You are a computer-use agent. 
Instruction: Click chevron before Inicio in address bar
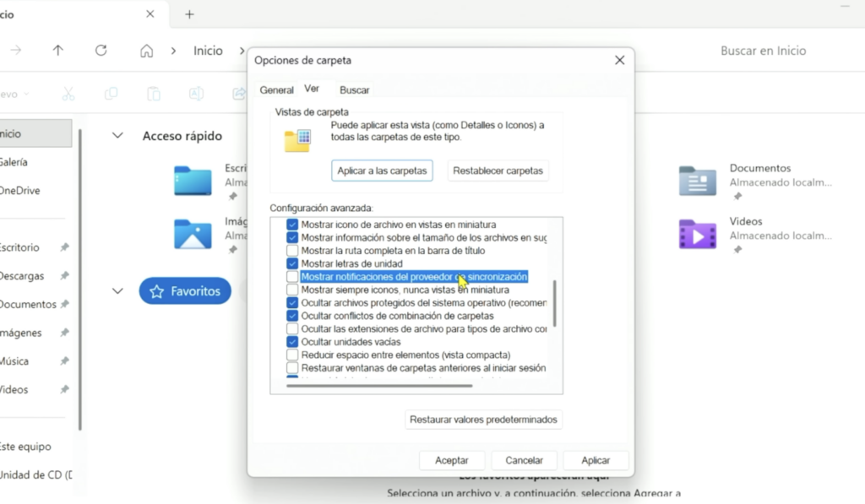pyautogui.click(x=174, y=51)
